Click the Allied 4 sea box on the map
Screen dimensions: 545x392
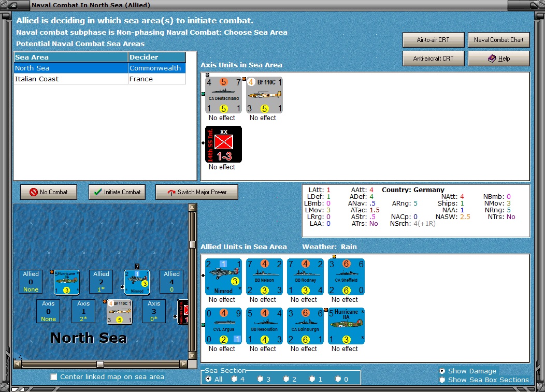tap(171, 282)
